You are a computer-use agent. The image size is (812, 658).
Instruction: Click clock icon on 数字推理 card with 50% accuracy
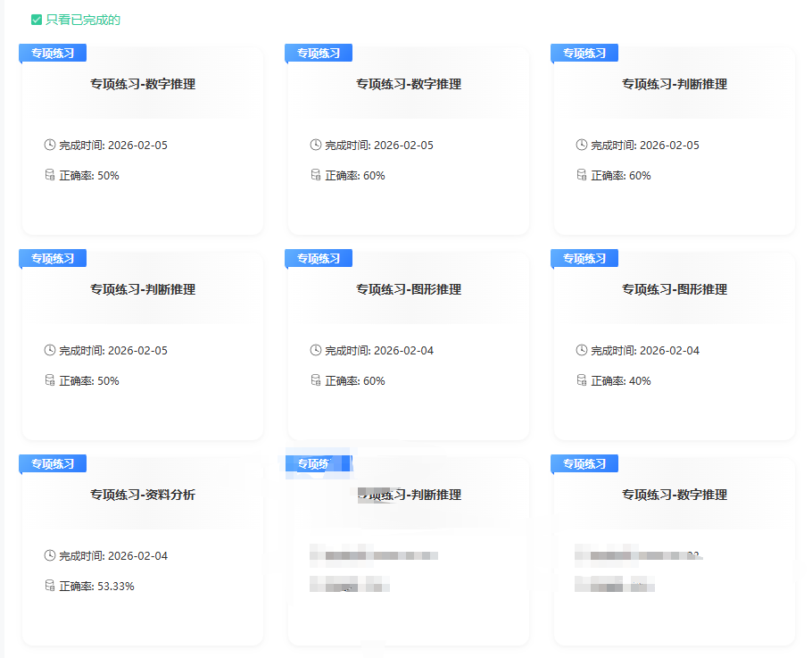coord(50,145)
